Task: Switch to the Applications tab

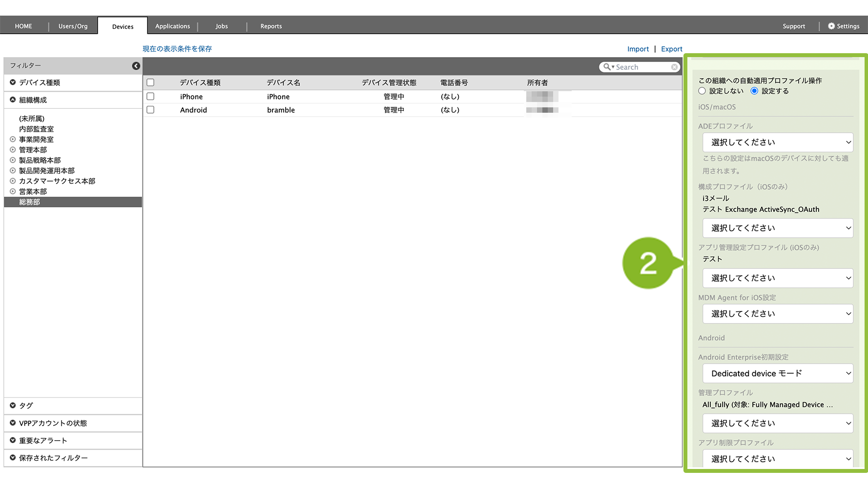Action: [x=172, y=26]
